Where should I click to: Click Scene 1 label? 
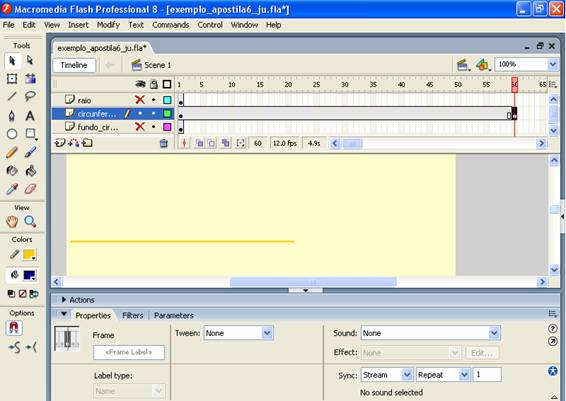[x=158, y=65]
